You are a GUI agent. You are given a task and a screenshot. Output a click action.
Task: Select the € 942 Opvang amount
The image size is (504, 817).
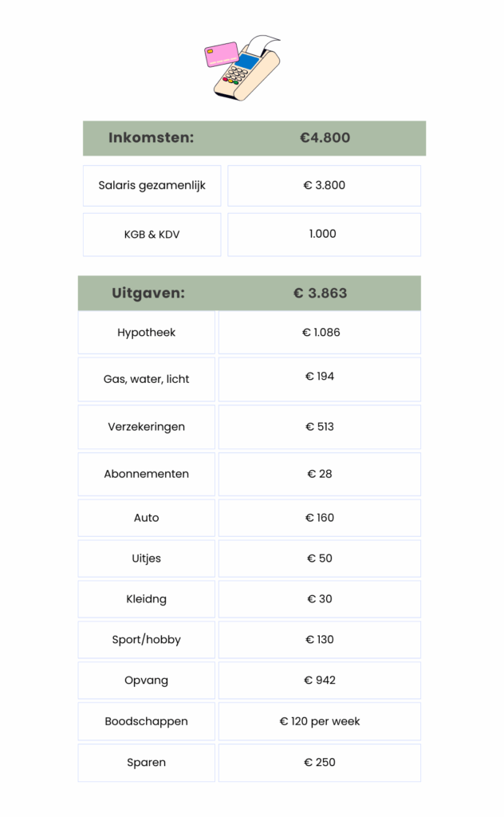tap(320, 681)
